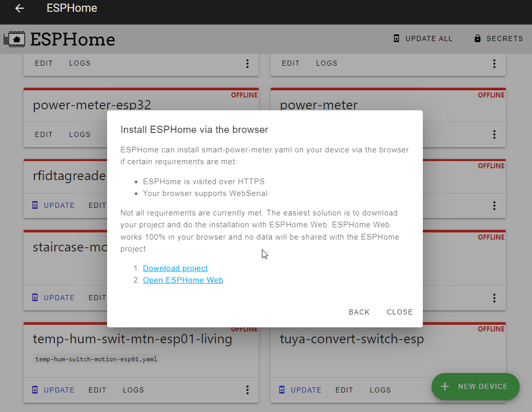532x412 pixels.
Task: Click the ESPHome chip logo icon
Action: pyautogui.click(x=14, y=39)
